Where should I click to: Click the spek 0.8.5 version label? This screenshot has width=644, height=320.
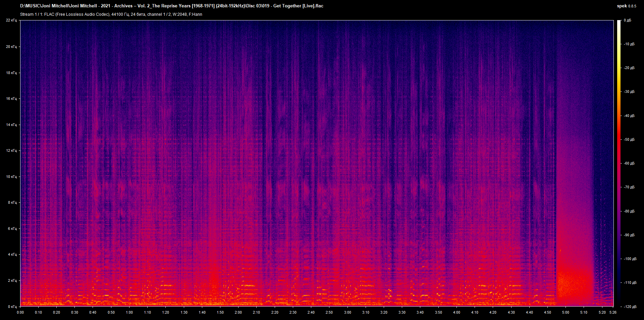[x=626, y=6]
